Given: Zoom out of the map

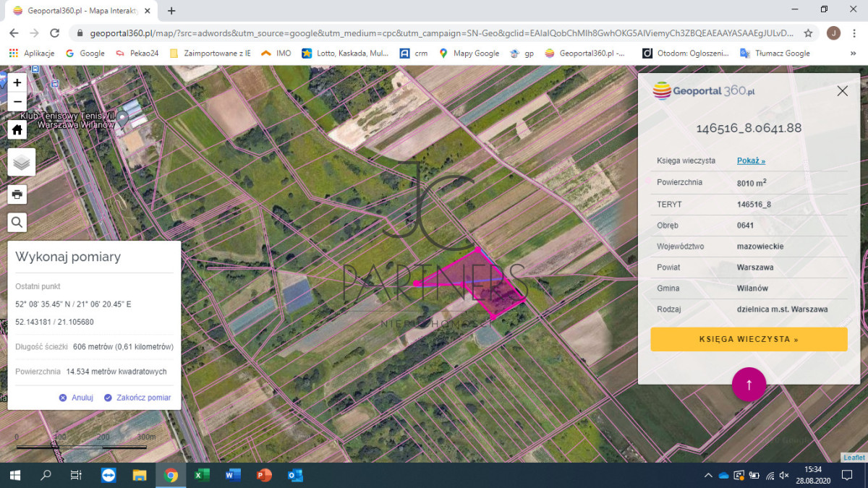Looking at the screenshot, I should [x=17, y=101].
